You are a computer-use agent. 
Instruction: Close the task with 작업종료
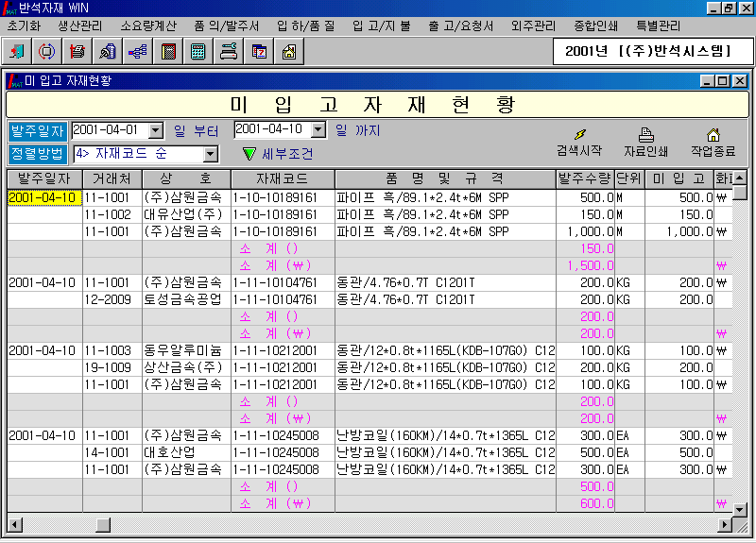(713, 142)
